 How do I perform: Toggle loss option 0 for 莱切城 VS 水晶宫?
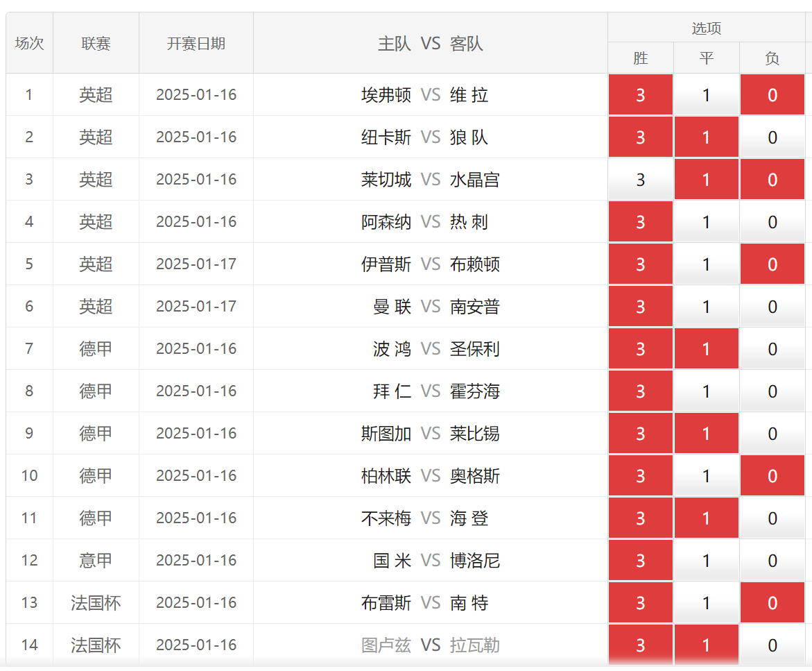click(772, 179)
